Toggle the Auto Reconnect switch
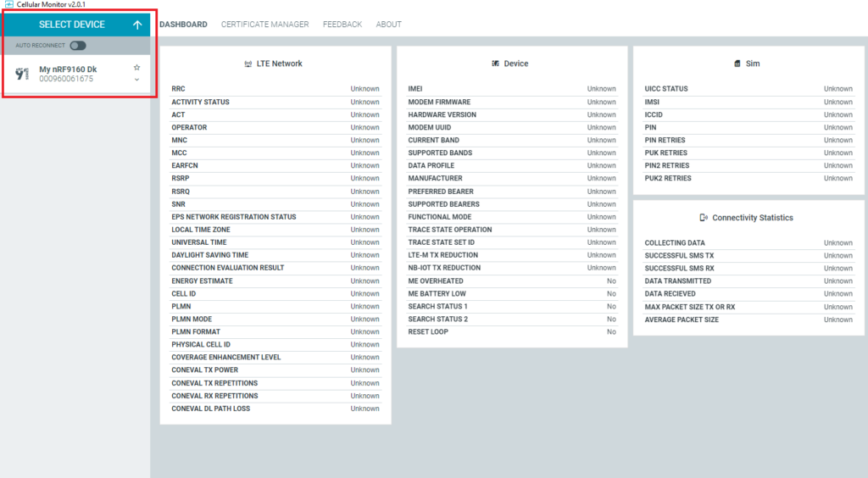Screen dimensions: 868x478 pos(78,46)
